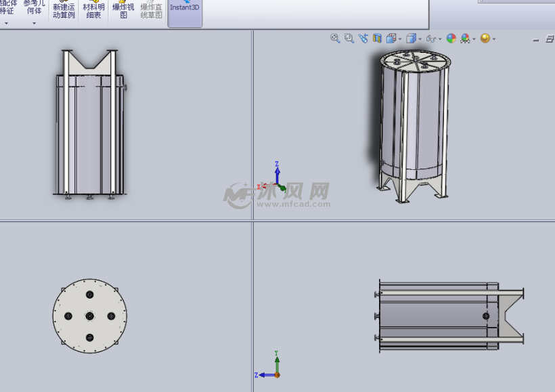Viewport: 555px width, 392px height.
Task: Insert a 材料明细表 bill of materials
Action: [92, 9]
